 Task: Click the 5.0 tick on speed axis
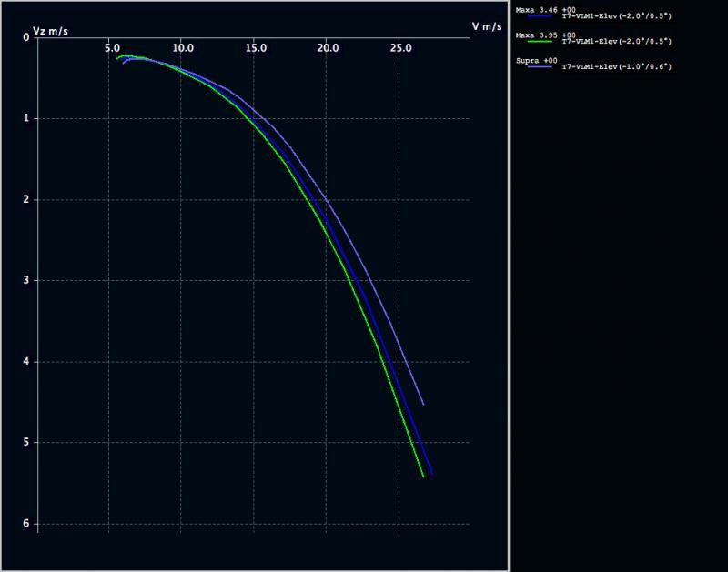click(111, 47)
